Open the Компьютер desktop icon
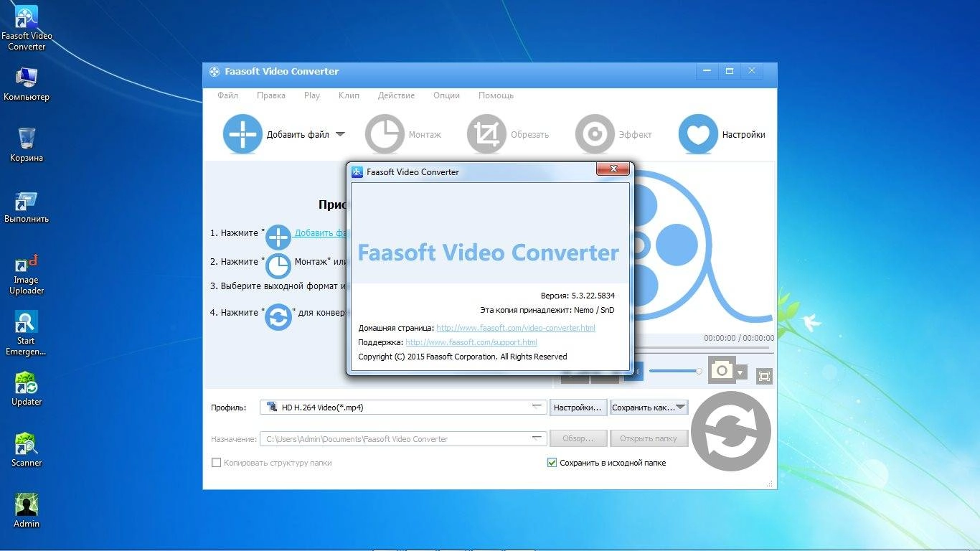 [27, 84]
